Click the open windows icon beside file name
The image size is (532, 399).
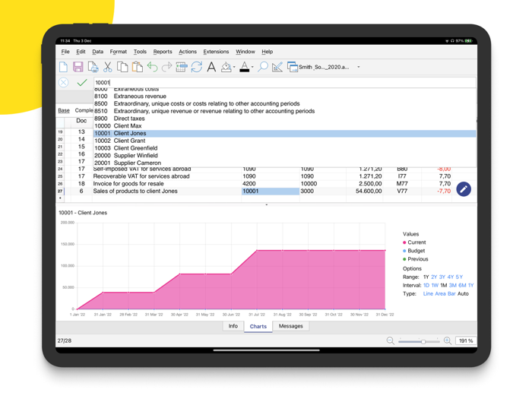pyautogui.click(x=292, y=67)
